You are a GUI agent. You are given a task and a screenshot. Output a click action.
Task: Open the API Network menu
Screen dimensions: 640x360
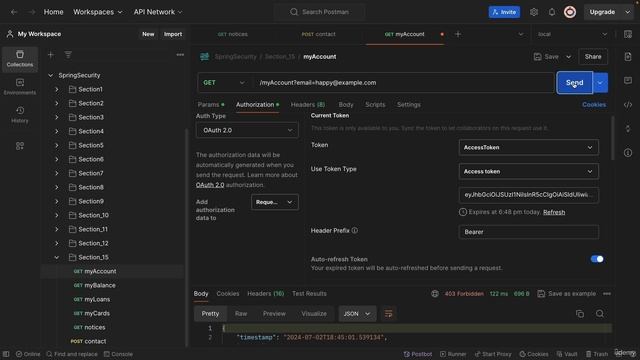(158, 12)
